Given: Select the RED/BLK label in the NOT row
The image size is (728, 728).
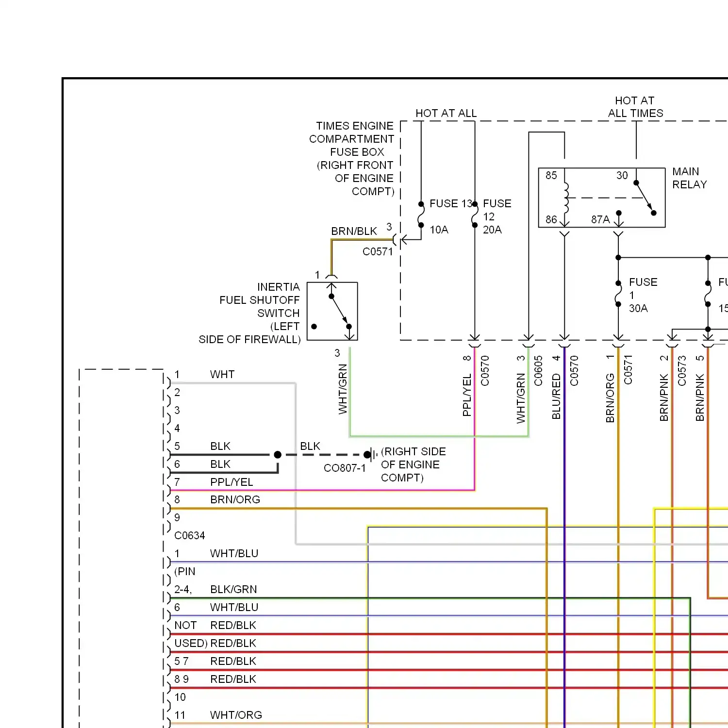Looking at the screenshot, I should (x=233, y=625).
